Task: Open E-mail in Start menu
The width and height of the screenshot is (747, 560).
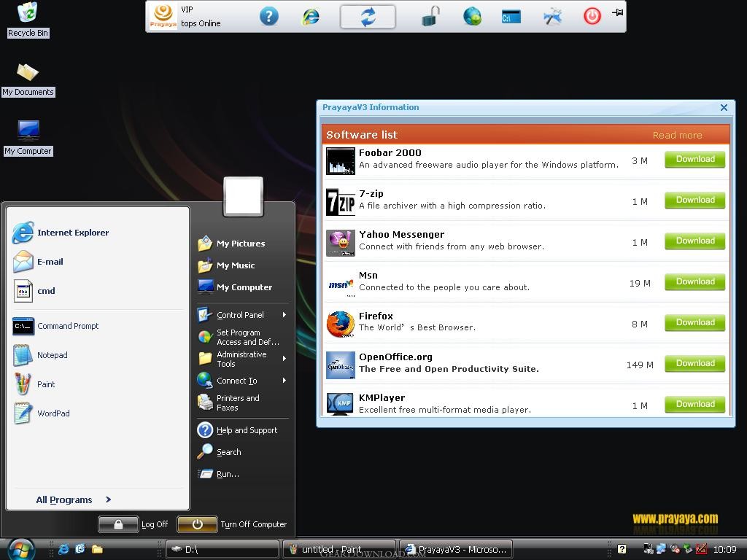Action: [38, 262]
